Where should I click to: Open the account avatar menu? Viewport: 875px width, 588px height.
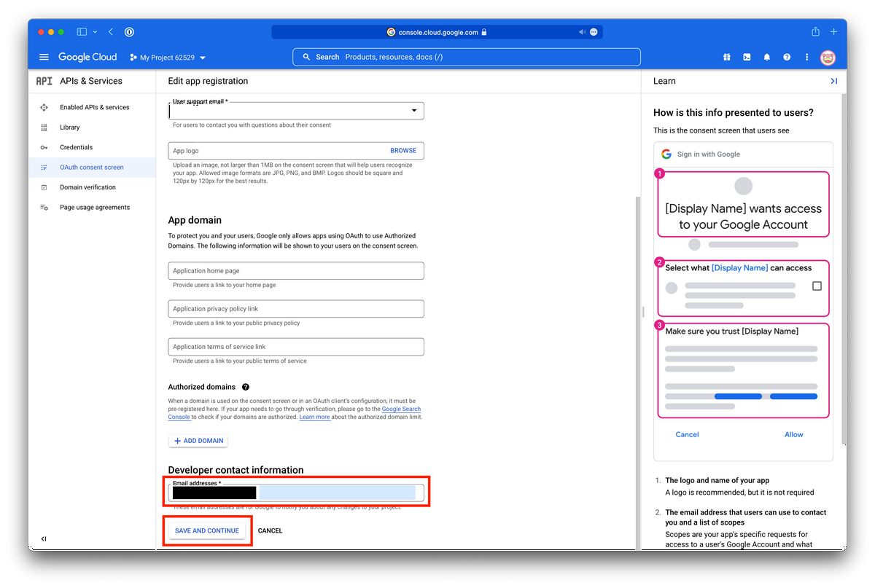tap(828, 58)
